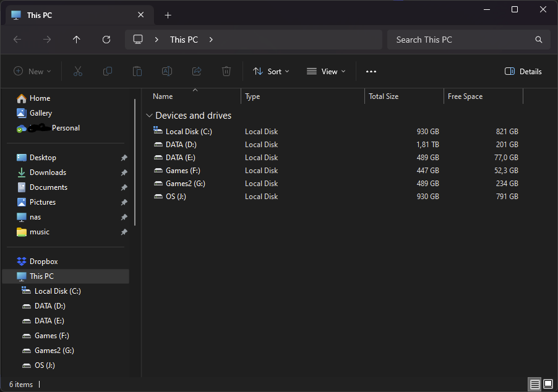Open pinned Documents folder
Image resolution: width=558 pixels, height=392 pixels.
[42, 187]
